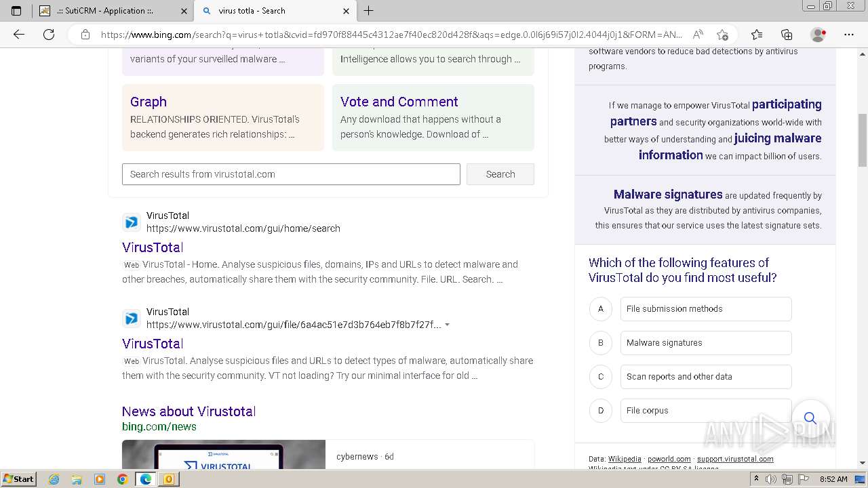Open the tab actions menu
The image size is (868, 488).
tap(16, 11)
